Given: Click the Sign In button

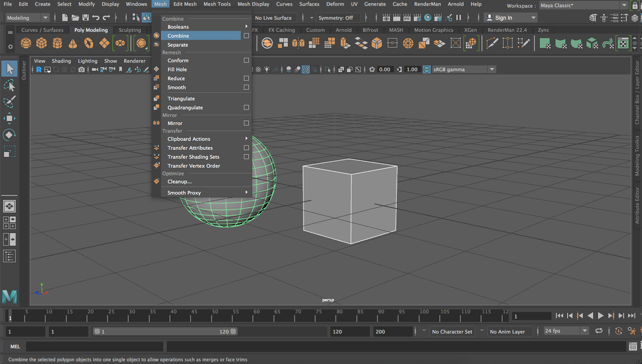Looking at the screenshot, I should pos(511,18).
